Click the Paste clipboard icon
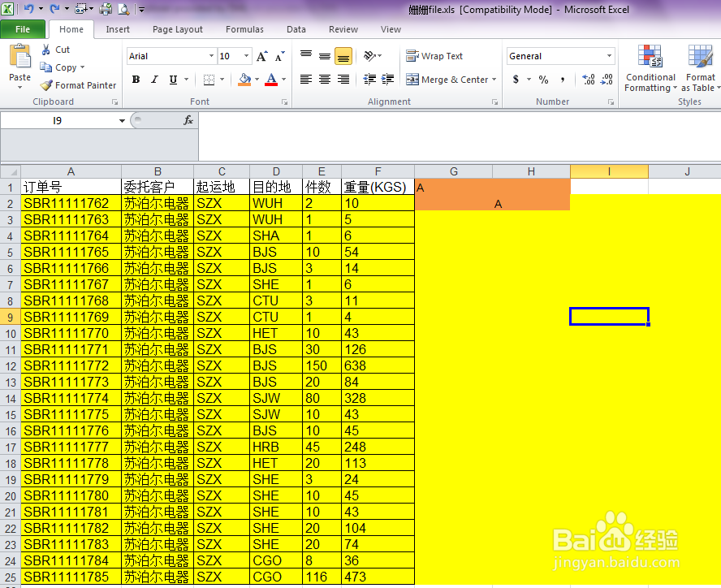This screenshot has height=588, width=721. click(19, 57)
